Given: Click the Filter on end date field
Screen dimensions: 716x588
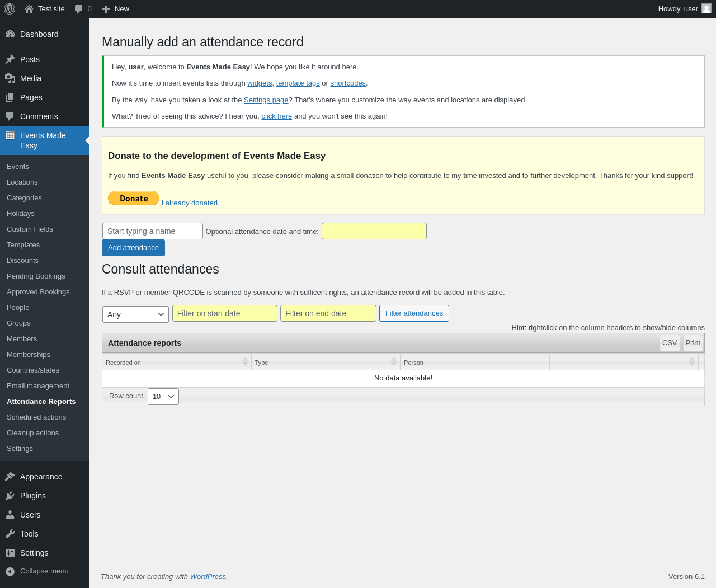Looking at the screenshot, I should click(x=328, y=313).
